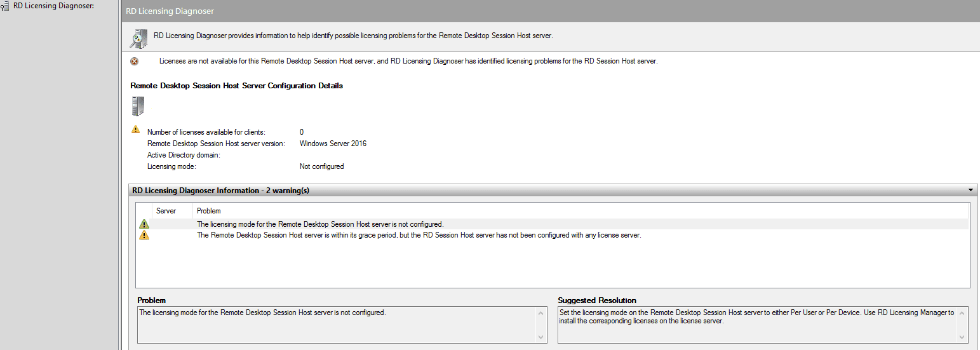Collapse the Diagnoser Information section arrow
Viewport: 980px width, 350px height.
point(970,190)
